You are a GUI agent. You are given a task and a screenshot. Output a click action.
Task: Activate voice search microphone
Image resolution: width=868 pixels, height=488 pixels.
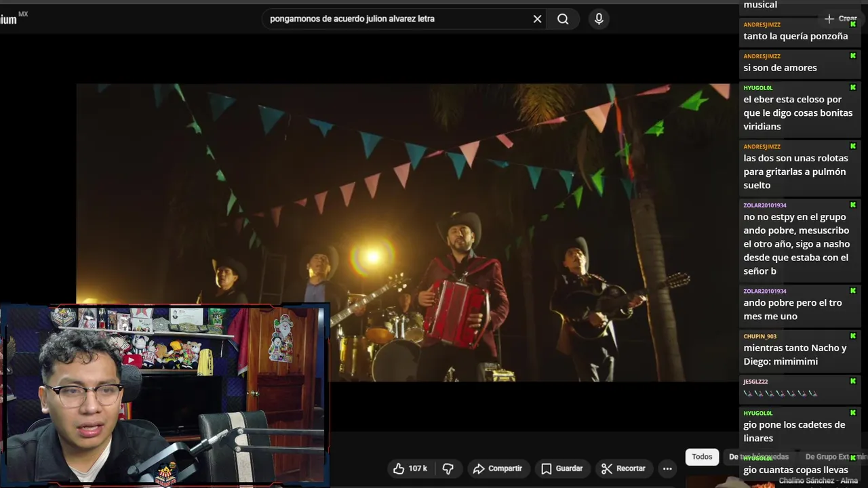[599, 19]
